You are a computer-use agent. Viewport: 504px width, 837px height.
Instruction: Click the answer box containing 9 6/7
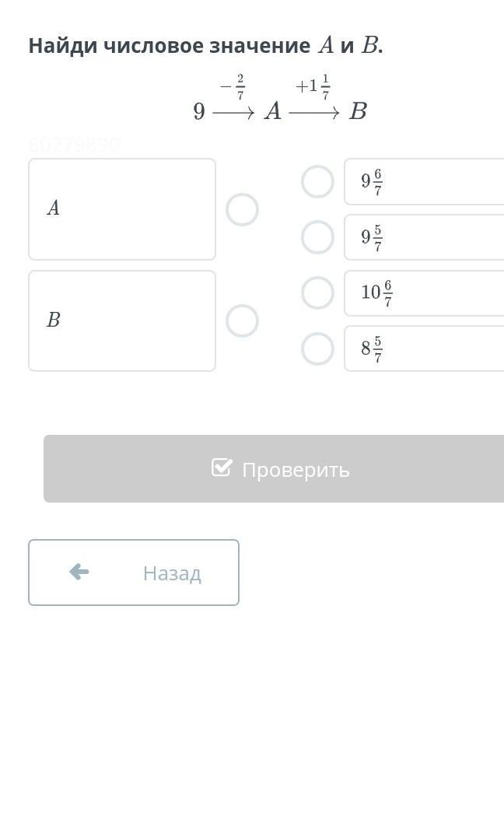pos(424,182)
